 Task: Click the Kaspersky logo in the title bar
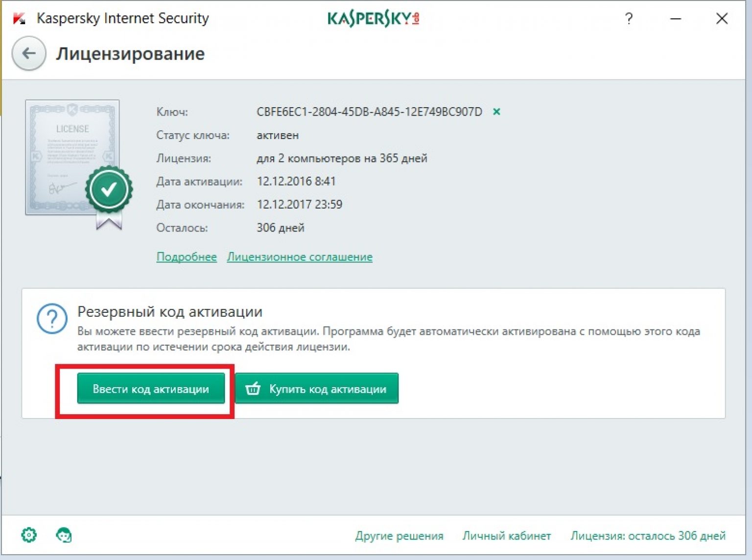(x=373, y=19)
